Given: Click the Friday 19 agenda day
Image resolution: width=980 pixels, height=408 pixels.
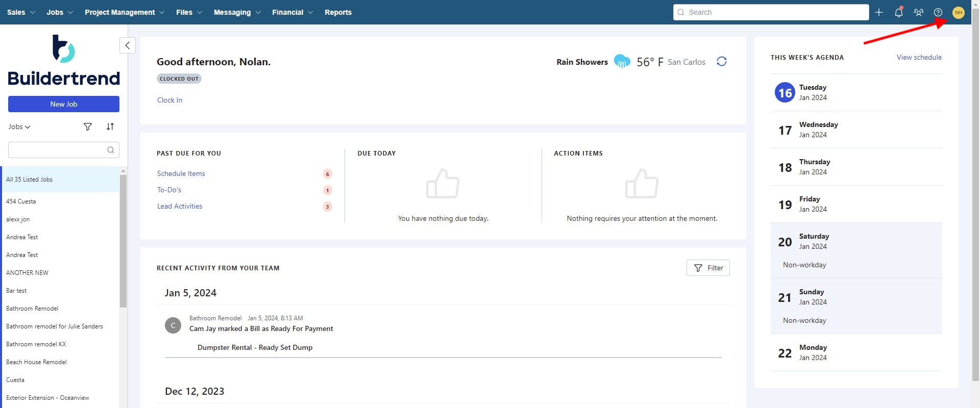Looking at the screenshot, I should point(856,204).
